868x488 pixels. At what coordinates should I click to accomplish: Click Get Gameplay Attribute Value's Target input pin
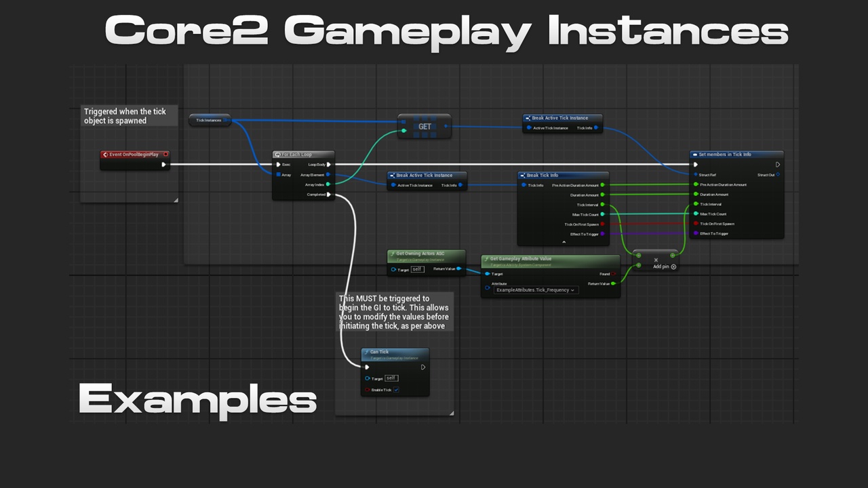(x=487, y=274)
